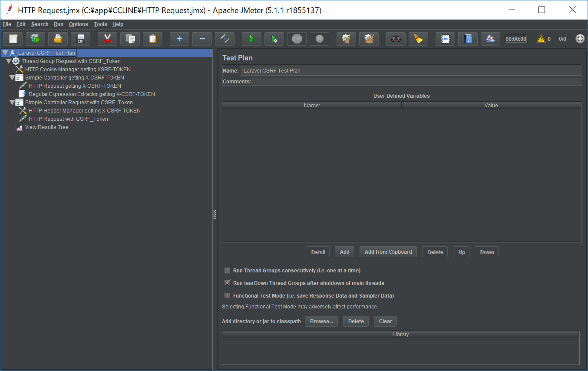Click the Name input field
588x371 pixels.
click(x=411, y=70)
